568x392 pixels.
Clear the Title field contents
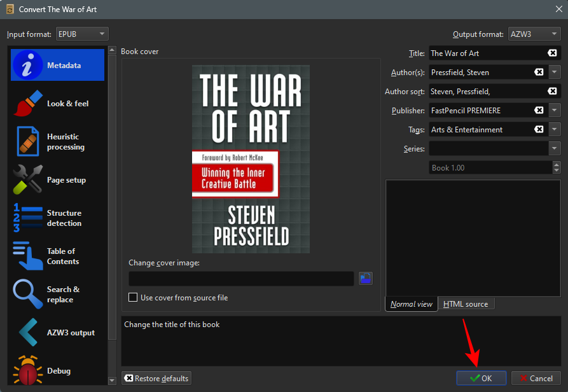click(552, 53)
